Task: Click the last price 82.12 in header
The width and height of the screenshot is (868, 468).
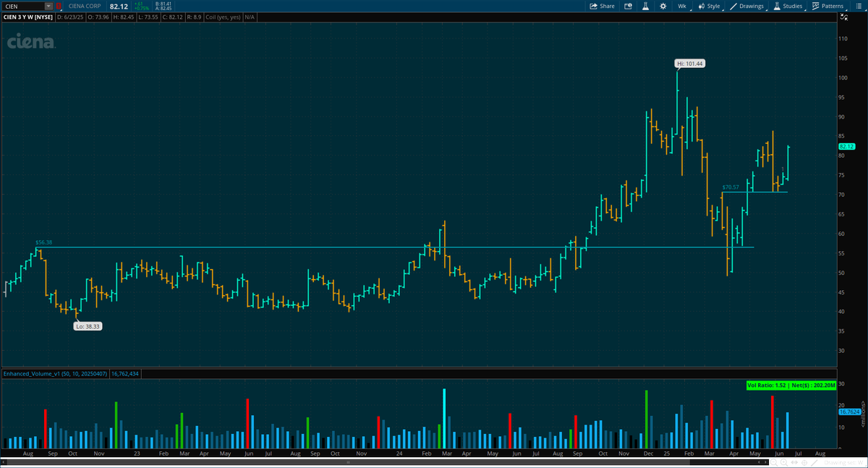Action: coord(119,6)
